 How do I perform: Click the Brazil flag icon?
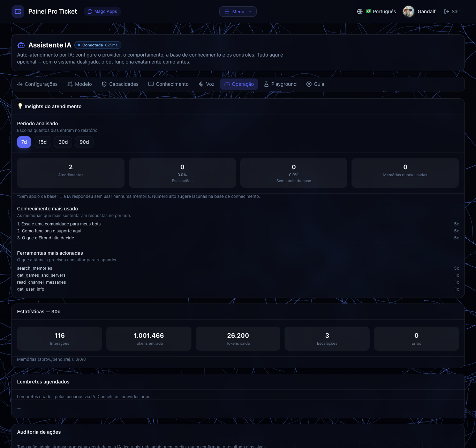click(369, 11)
